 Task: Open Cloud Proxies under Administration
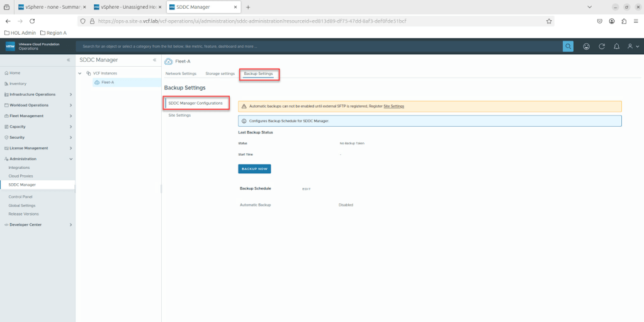coord(21,176)
